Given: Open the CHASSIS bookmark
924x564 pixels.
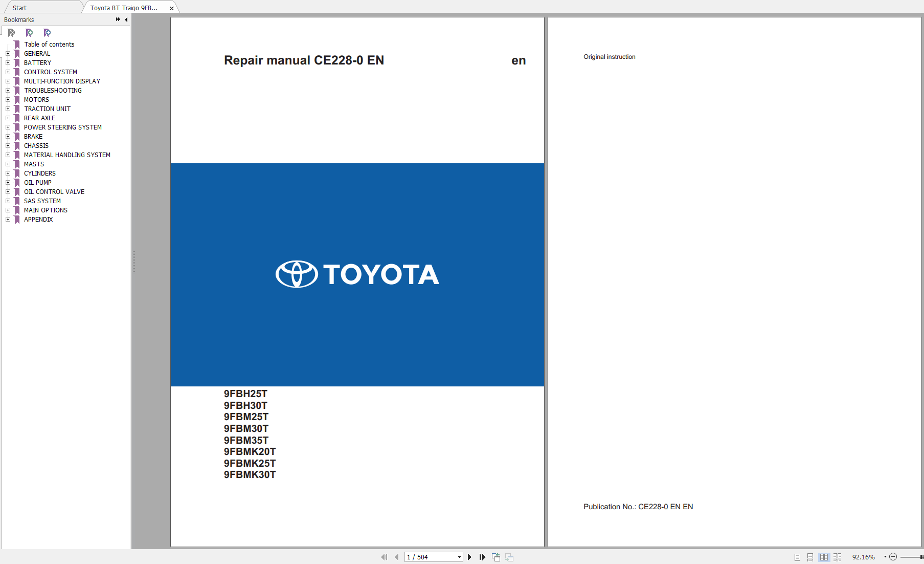Looking at the screenshot, I should [36, 146].
